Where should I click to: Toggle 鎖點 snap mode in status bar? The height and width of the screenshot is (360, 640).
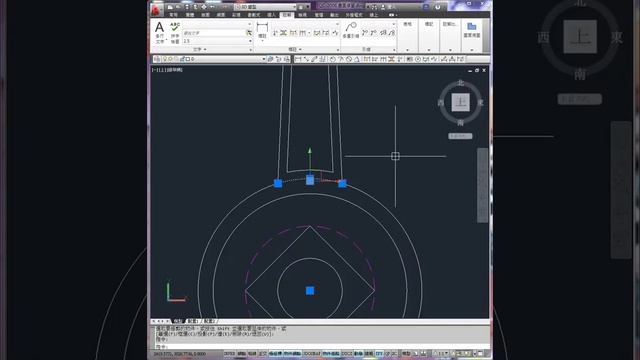click(x=242, y=353)
